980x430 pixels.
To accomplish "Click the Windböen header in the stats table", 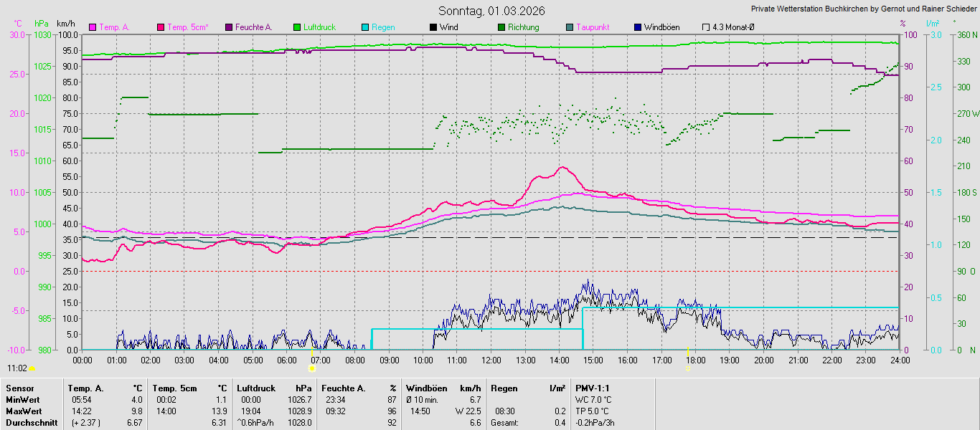I will click(426, 388).
